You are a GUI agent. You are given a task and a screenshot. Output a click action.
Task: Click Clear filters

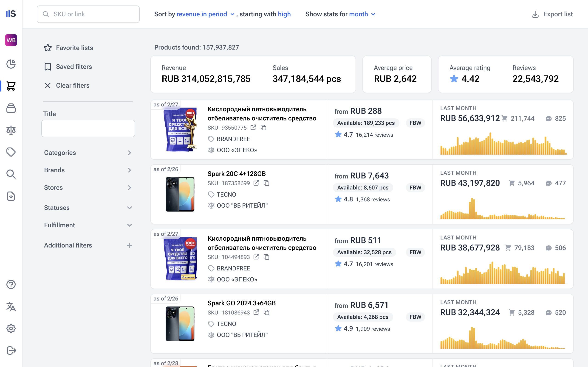tap(72, 85)
